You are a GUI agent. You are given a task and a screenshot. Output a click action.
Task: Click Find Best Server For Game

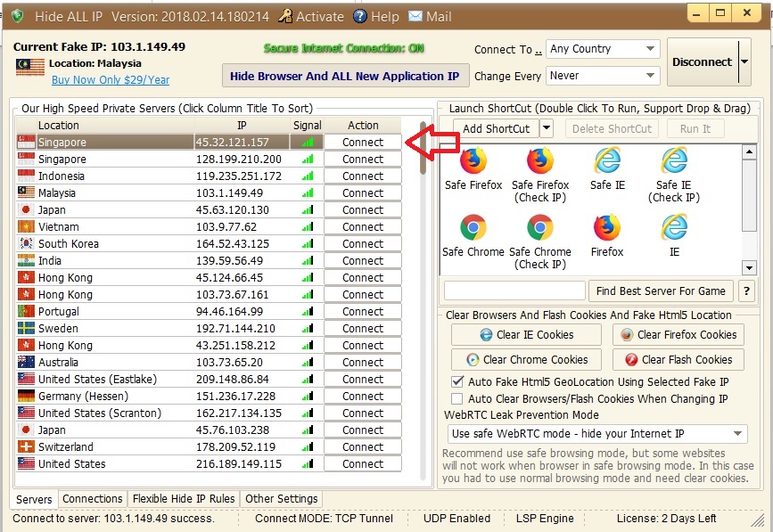click(661, 291)
